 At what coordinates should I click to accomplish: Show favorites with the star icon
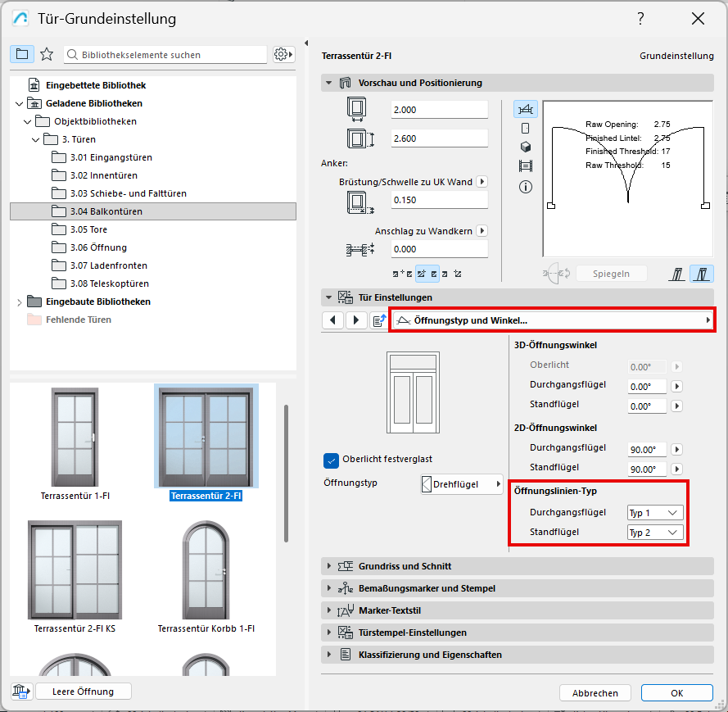(47, 54)
